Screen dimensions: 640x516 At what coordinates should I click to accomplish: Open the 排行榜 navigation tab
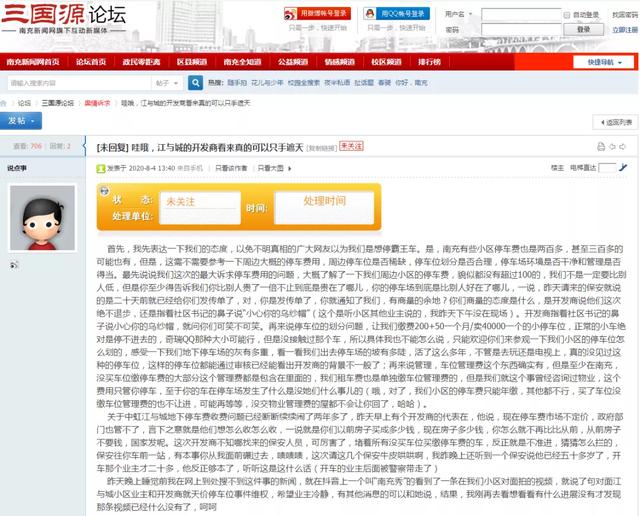pyautogui.click(x=430, y=61)
